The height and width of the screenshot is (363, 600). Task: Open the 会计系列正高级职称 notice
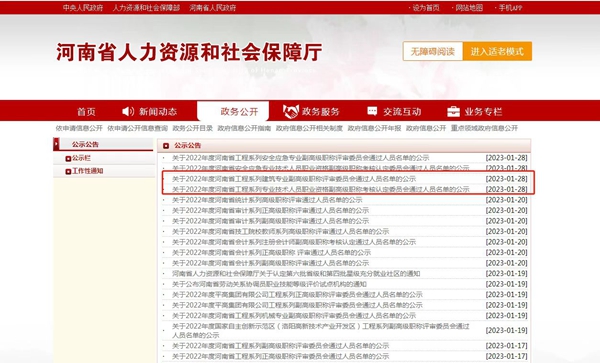pyautogui.click(x=271, y=252)
